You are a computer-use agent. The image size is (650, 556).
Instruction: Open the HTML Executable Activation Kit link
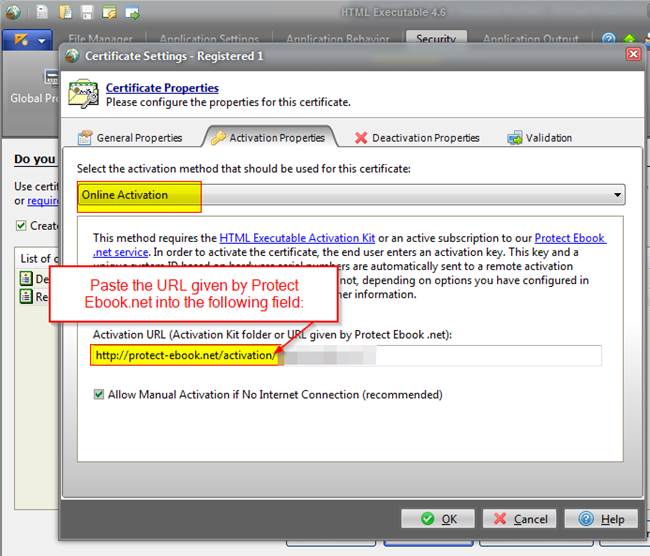[x=297, y=238]
